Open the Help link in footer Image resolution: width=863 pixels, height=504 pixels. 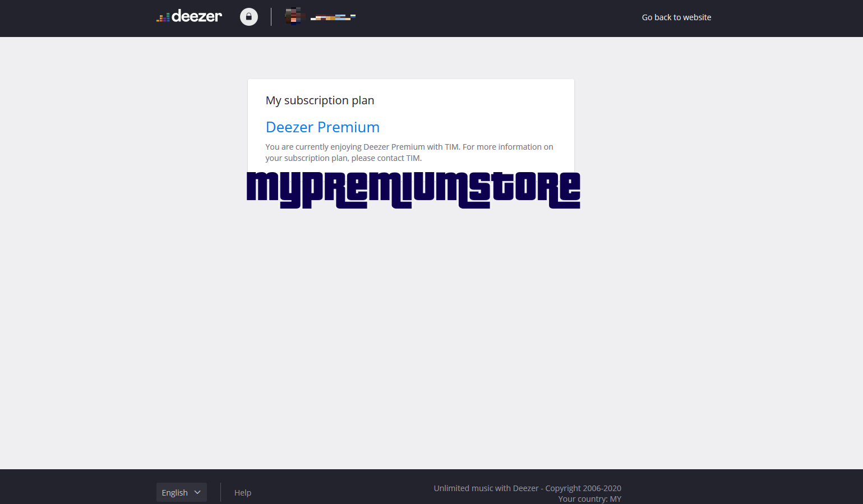(x=243, y=493)
